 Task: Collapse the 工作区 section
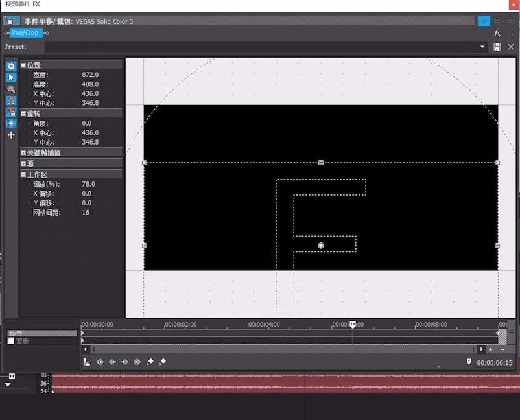coord(23,174)
